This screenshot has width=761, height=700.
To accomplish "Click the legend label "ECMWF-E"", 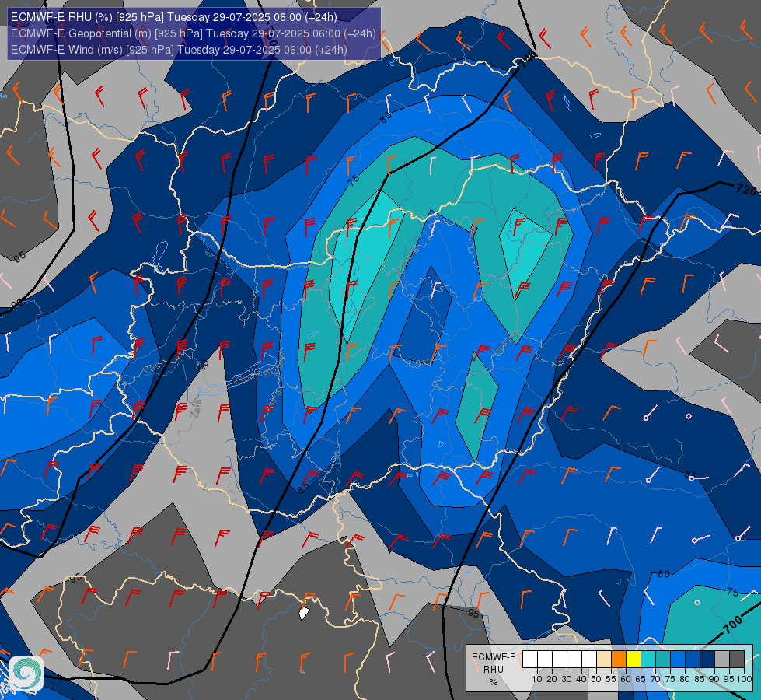I will [x=494, y=656].
